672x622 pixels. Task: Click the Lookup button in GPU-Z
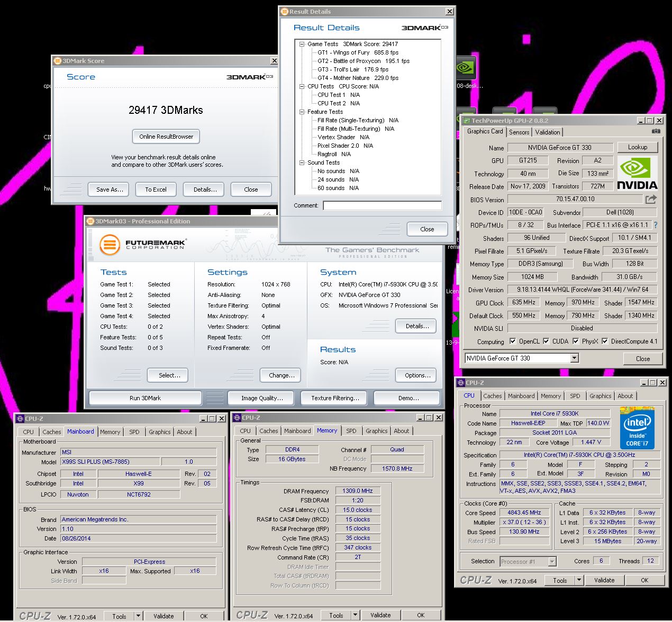pyautogui.click(x=638, y=147)
